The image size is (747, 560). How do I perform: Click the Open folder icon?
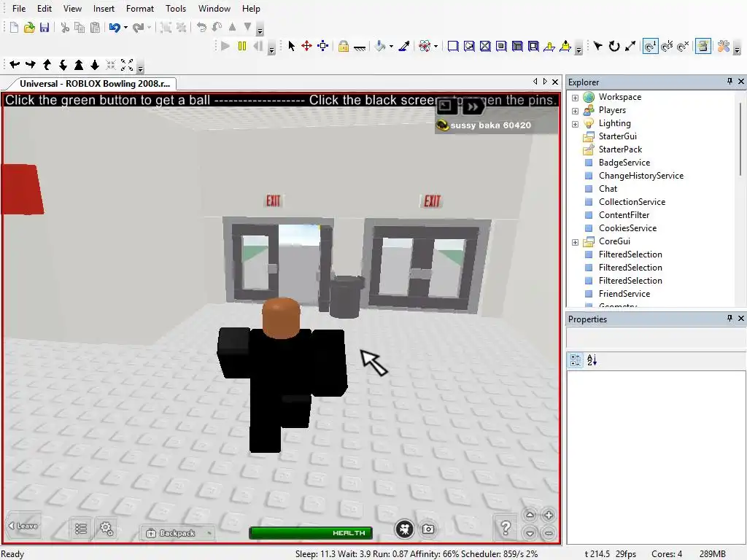click(29, 28)
